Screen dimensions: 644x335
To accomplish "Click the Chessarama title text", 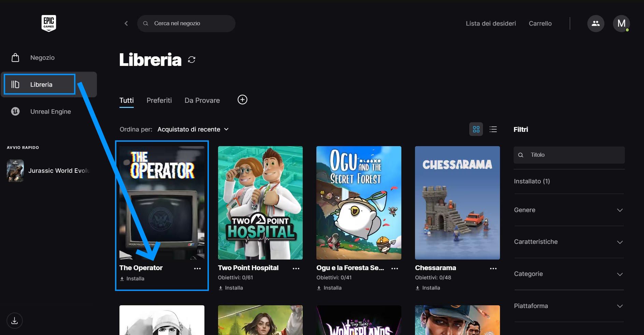I will tap(435, 268).
